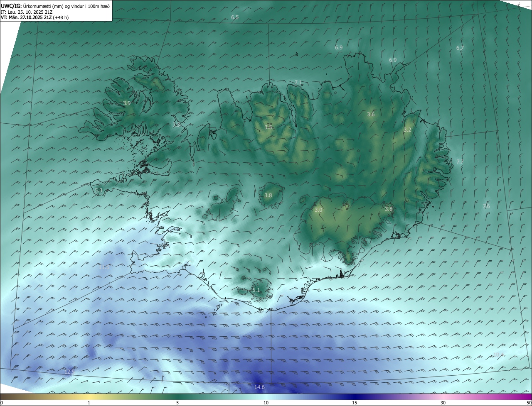Click the title 'UWC/IG: Úrkomumætti (mm) og vindur'

(x=55, y=6)
